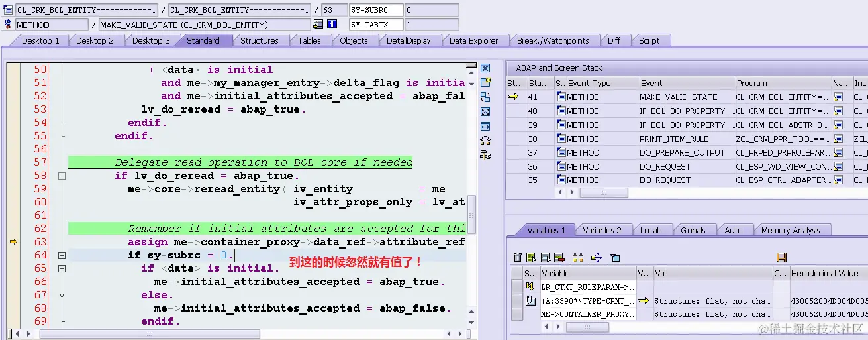This screenshot has width=868, height=340.
Task: Collapse the code block at line 58
Action: 62,176
